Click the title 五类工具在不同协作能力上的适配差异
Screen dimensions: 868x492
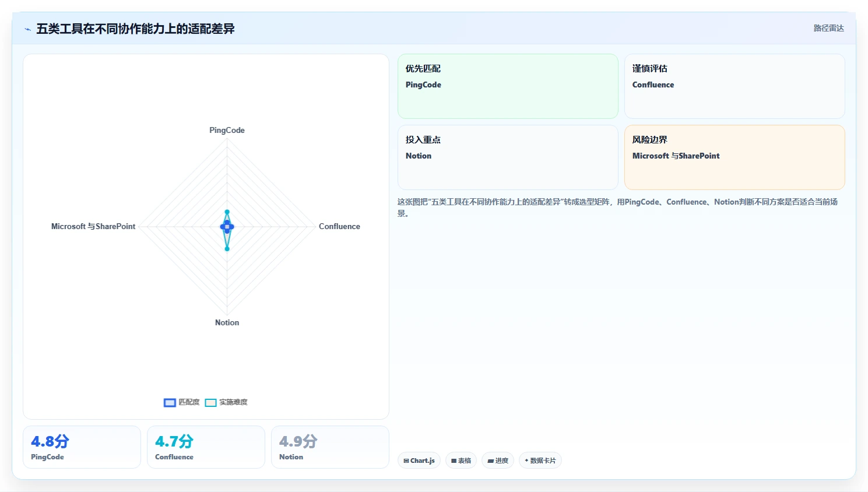pyautogui.click(x=135, y=29)
